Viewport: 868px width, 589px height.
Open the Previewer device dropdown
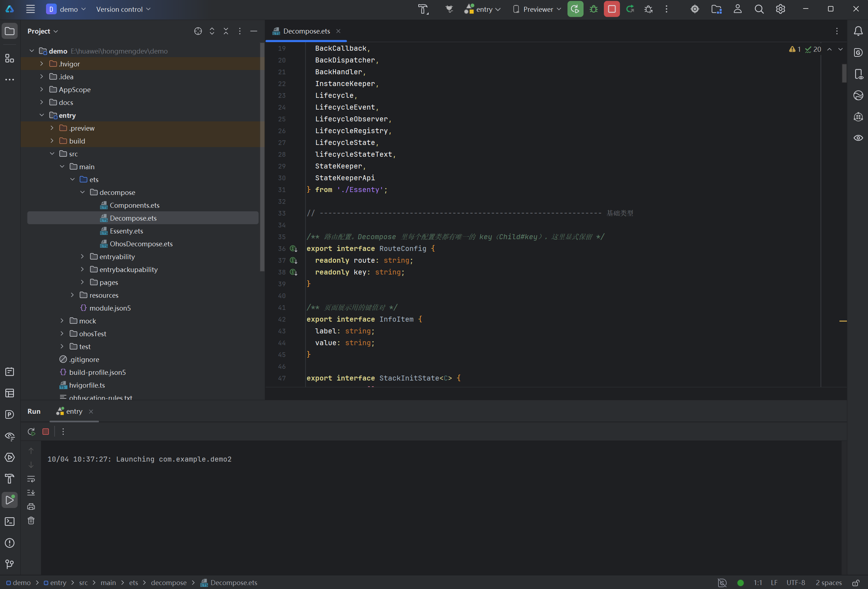537,9
